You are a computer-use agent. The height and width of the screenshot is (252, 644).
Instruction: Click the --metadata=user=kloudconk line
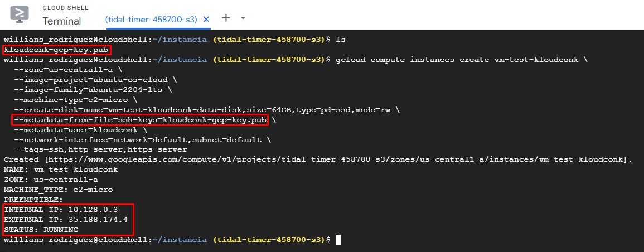coord(80,130)
